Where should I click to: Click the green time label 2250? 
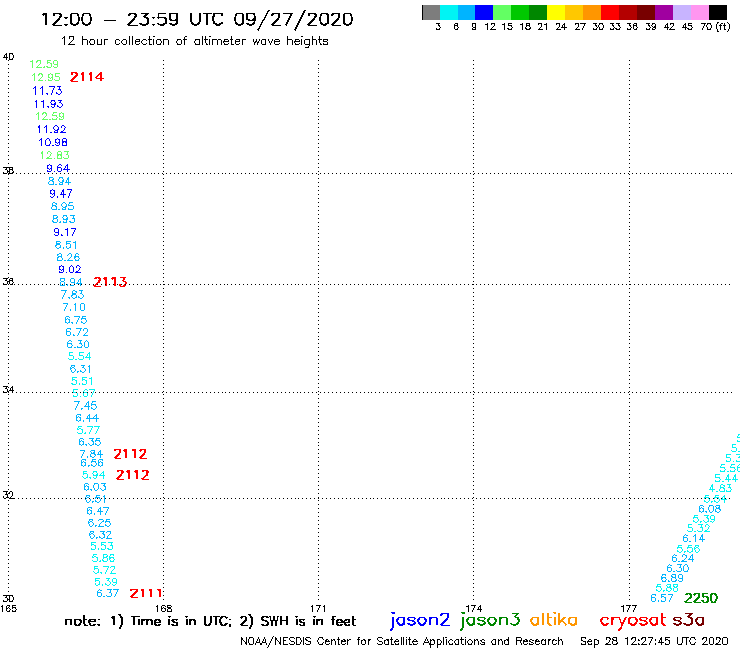point(701,598)
